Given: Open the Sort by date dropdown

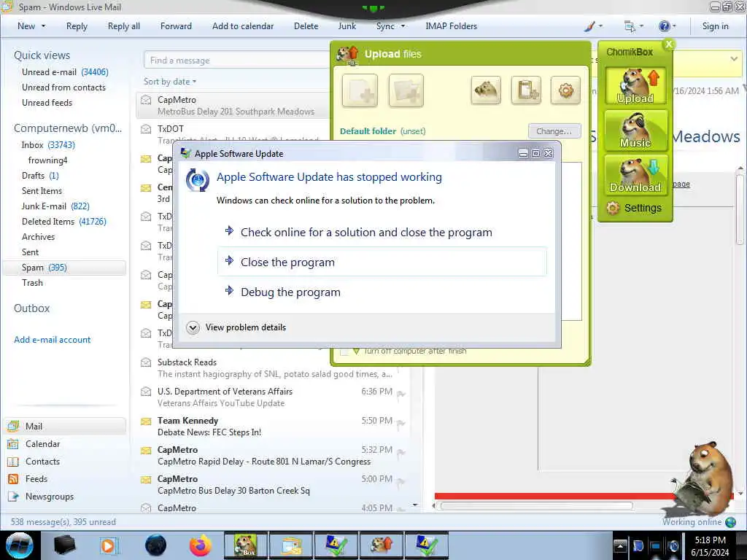Looking at the screenshot, I should point(169,82).
